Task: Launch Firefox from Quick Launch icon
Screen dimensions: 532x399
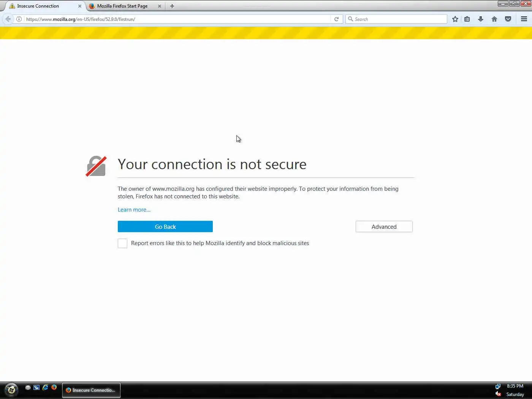Action: (x=54, y=387)
